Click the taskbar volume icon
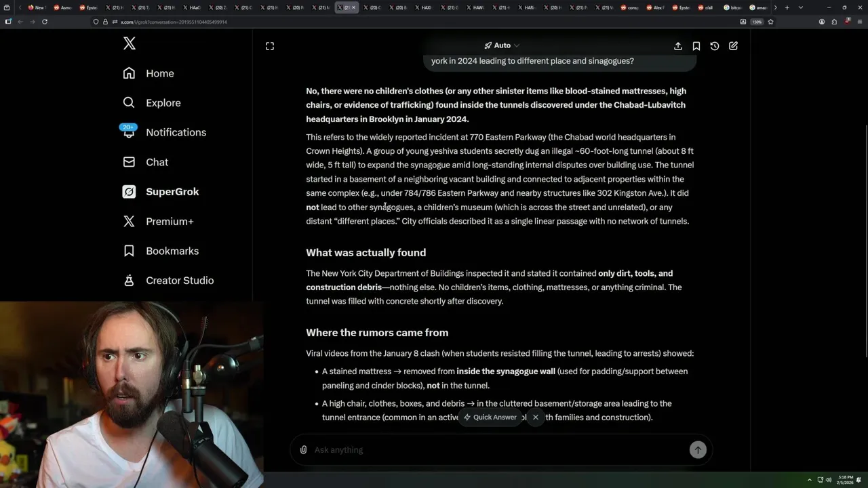Viewport: 868px width, 488px height. coord(829,480)
